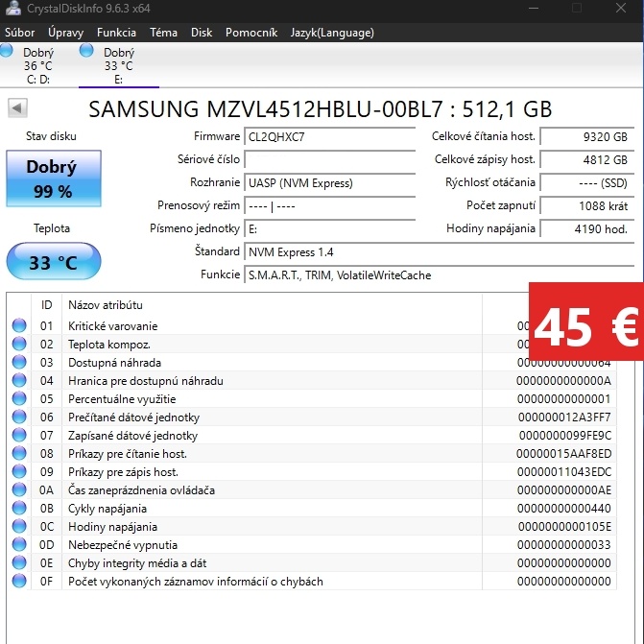Select raw value 00000000000001
Image resolution: width=644 pixels, height=644 pixels.
563,399
